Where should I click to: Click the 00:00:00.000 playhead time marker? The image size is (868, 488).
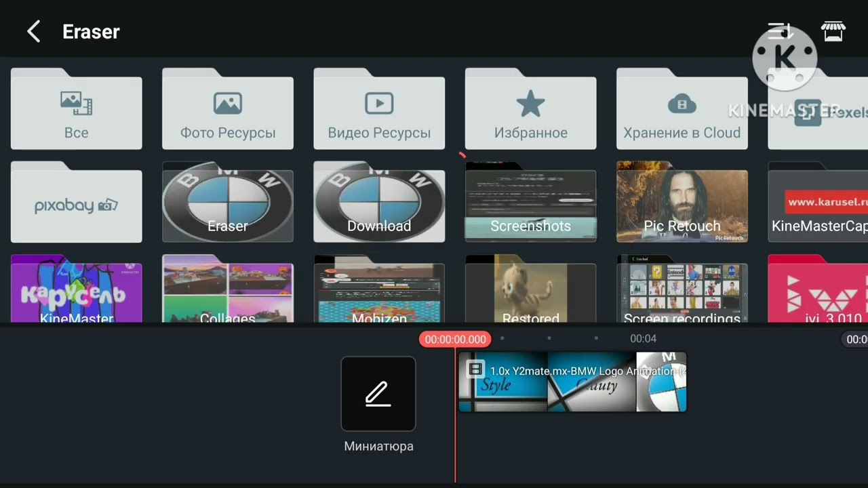pyautogui.click(x=456, y=339)
